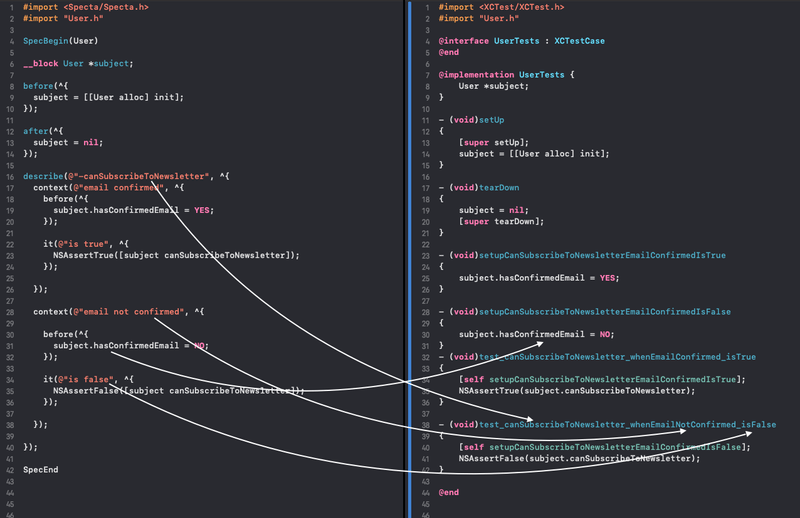800x518 pixels.
Task: Click NSAssertTrue(subject.canSubscribeToNewsletter) in XCTest file
Action: coord(577,391)
